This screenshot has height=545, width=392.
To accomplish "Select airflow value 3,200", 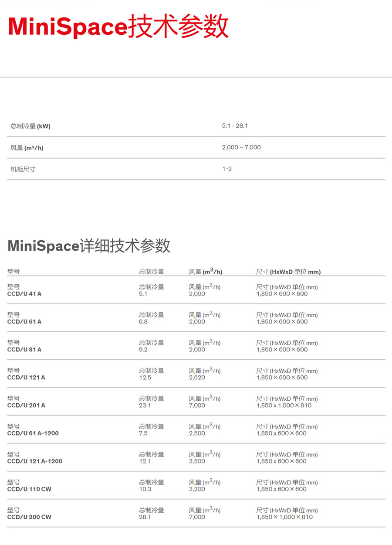I will point(197,489).
